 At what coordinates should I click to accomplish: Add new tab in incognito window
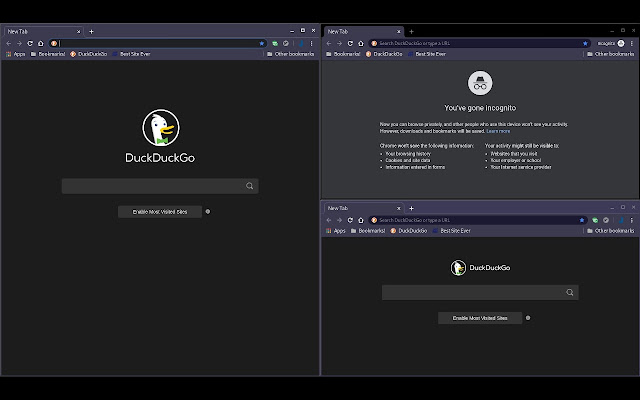point(411,31)
